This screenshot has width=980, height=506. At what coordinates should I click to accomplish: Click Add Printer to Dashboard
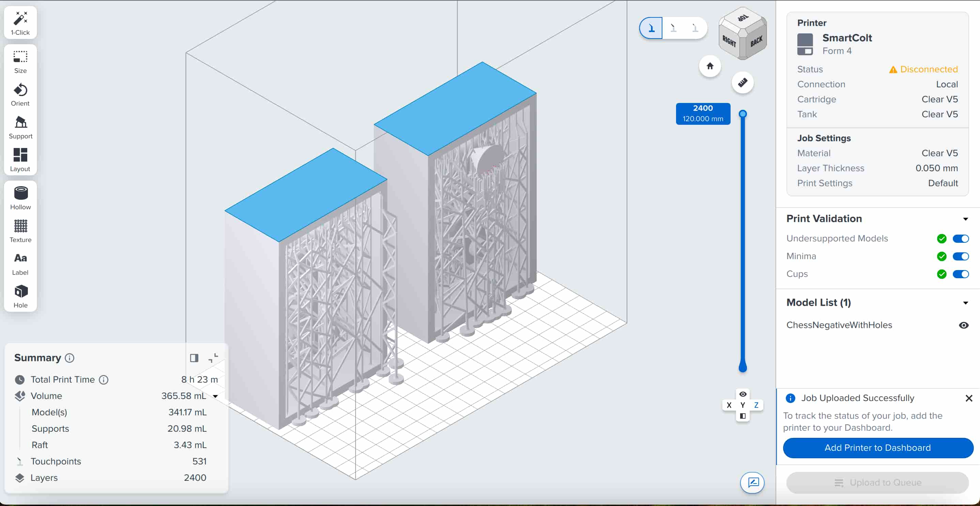pos(877,448)
